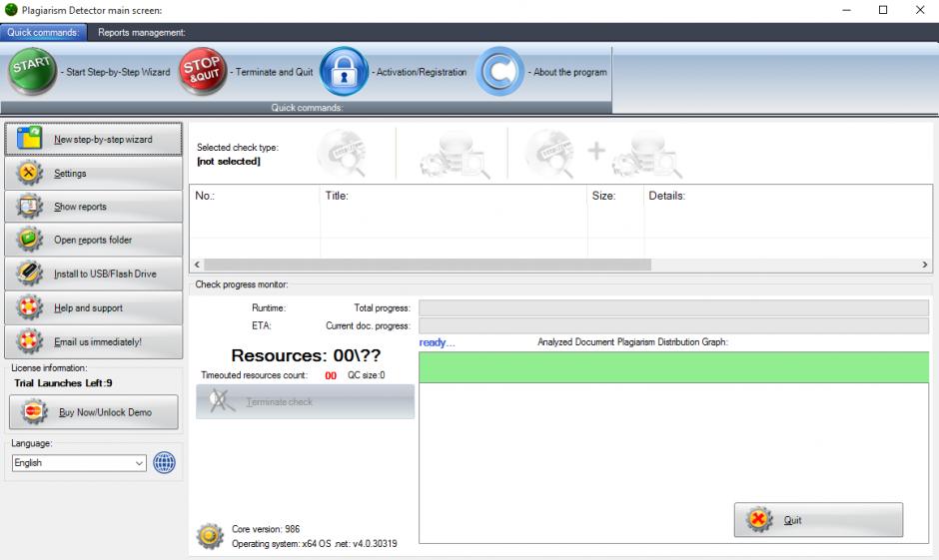Screen dimensions: 939x560
Task: Click Open reports folder
Action: (x=94, y=240)
